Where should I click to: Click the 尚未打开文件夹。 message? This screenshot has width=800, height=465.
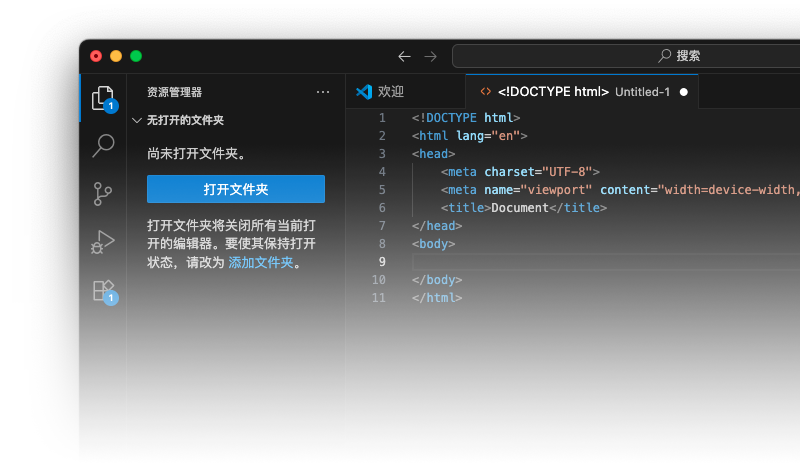pyautogui.click(x=196, y=154)
